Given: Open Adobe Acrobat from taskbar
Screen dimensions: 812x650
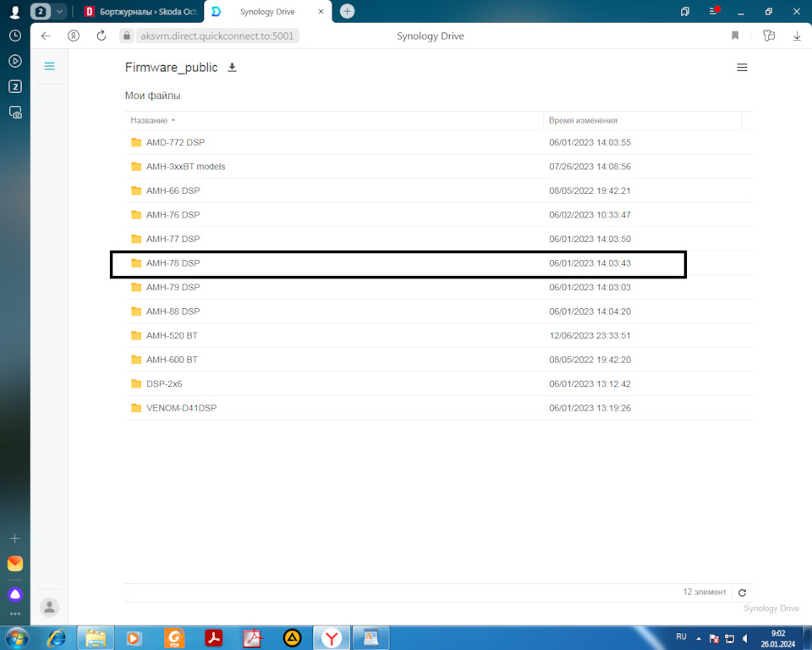Looking at the screenshot, I should [213, 638].
